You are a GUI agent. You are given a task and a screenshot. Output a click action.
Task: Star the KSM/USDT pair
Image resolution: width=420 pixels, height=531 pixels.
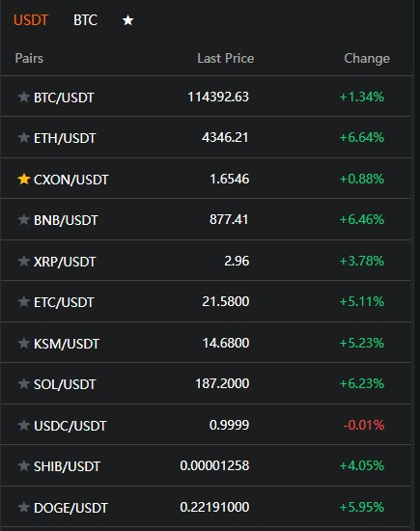(x=24, y=343)
